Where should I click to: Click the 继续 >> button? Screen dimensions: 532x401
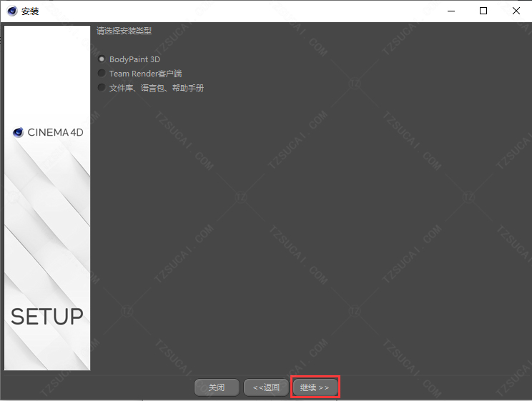pos(315,387)
